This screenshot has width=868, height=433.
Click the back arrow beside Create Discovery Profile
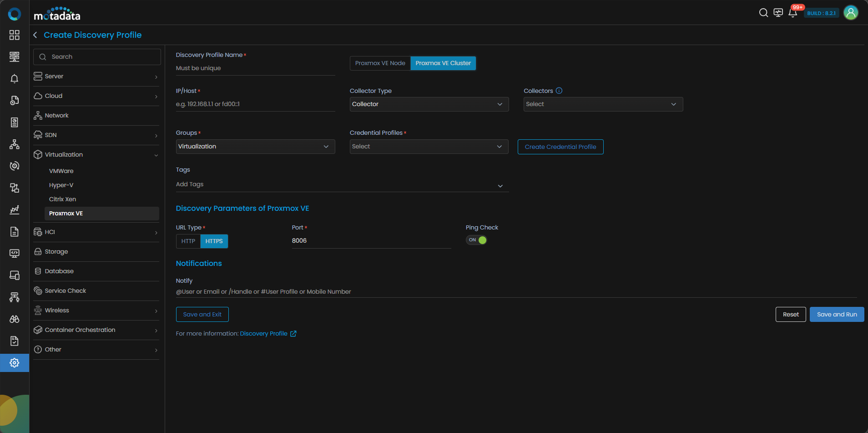click(x=35, y=35)
